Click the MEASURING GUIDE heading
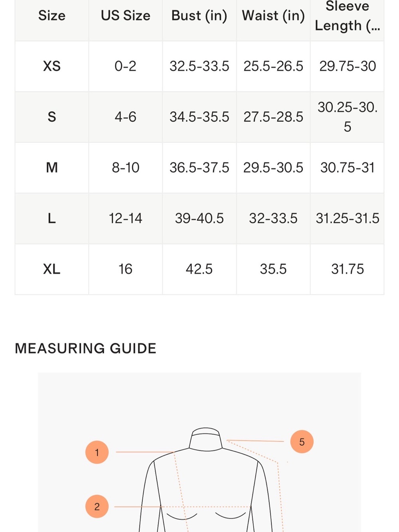 (85, 348)
